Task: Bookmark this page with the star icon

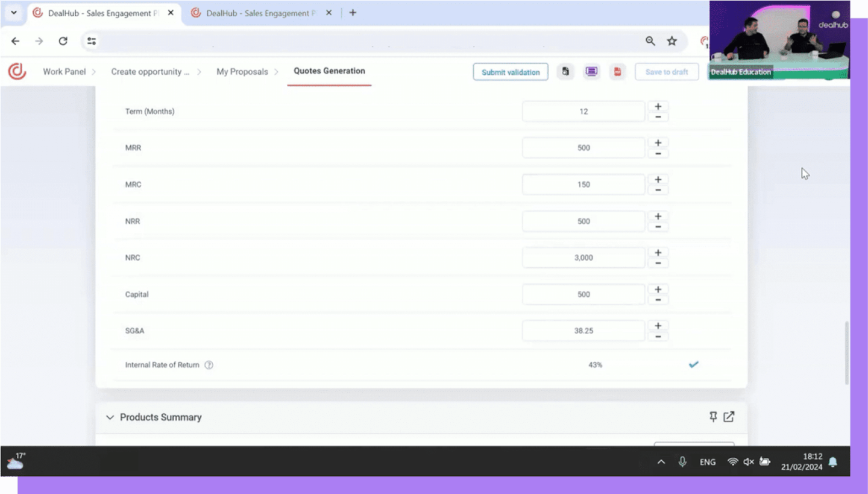Action: pos(671,41)
